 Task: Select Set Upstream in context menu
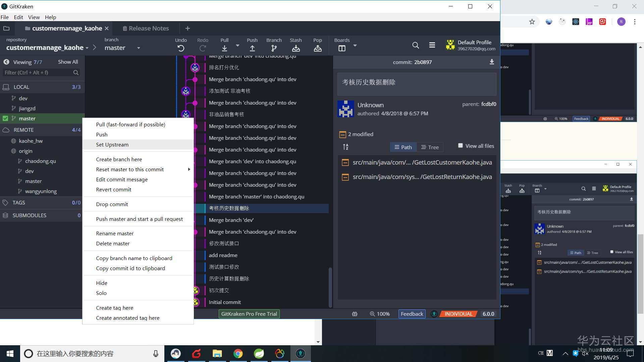tap(112, 144)
